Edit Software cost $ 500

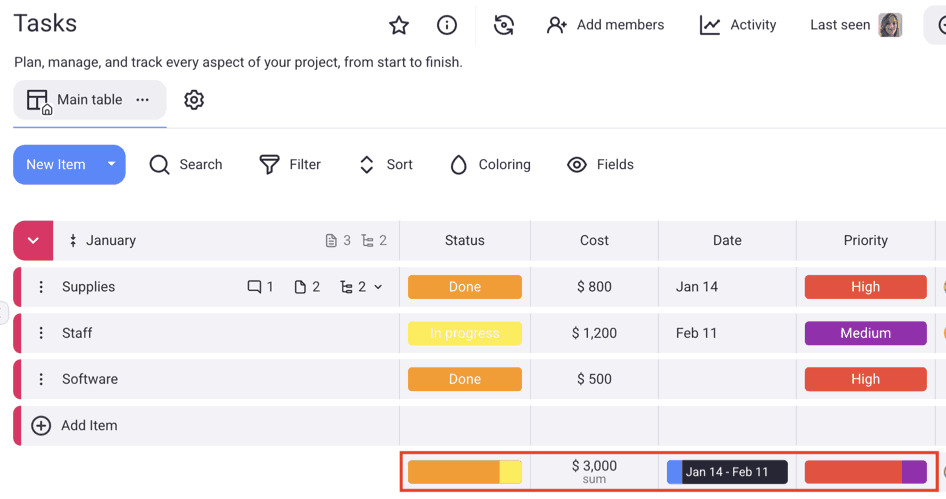click(594, 379)
